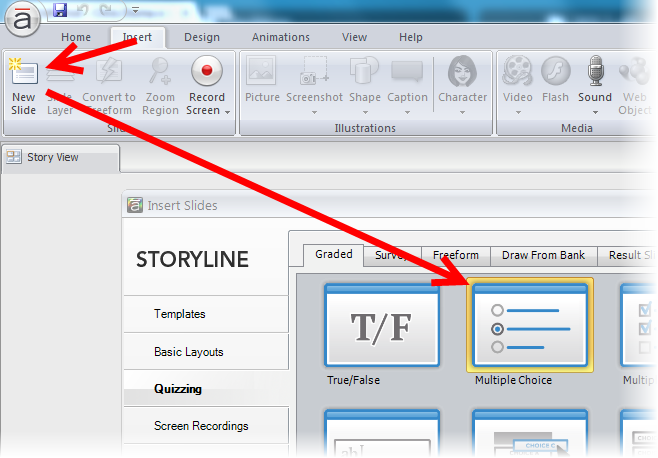Click the Redo arrow in quick access toolbar
658x458 pixels.
pos(106,10)
